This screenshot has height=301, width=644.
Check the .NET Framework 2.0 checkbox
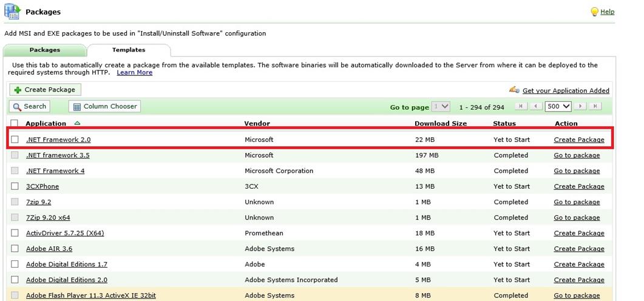15,140
